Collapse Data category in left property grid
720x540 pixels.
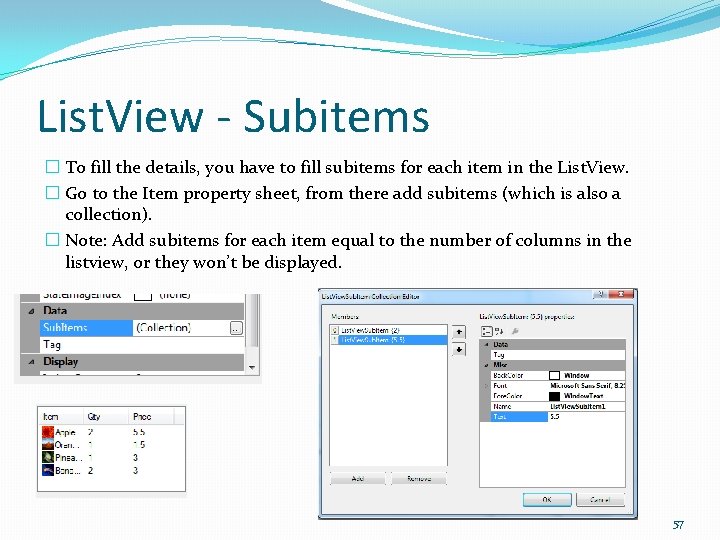(x=31, y=311)
